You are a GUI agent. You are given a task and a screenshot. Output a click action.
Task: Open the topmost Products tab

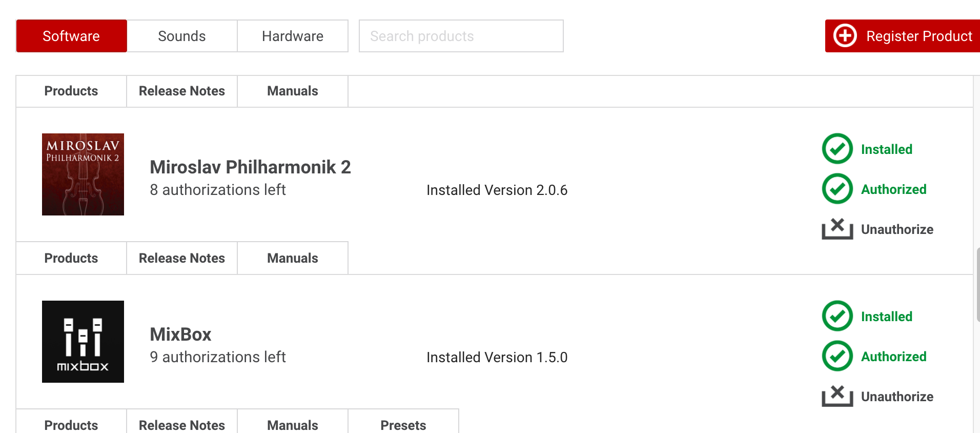pos(71,91)
